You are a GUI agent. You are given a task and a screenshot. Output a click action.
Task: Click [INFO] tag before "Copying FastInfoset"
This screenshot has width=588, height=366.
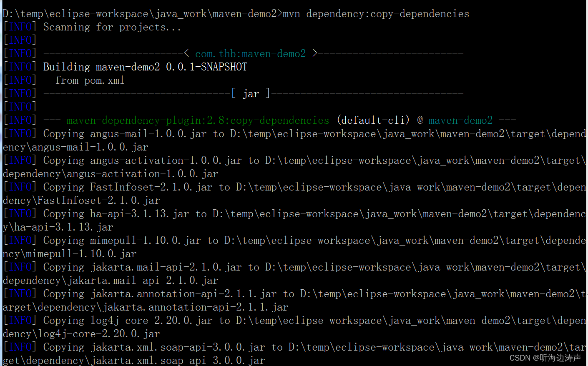[x=20, y=187]
